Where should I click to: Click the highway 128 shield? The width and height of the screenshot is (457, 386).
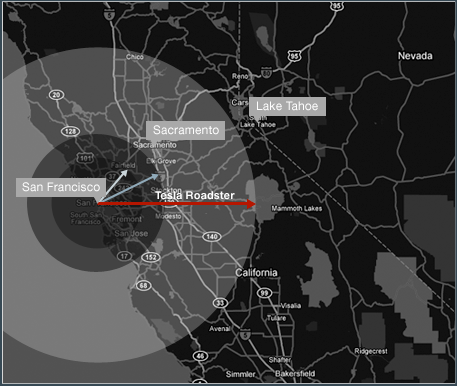click(71, 131)
